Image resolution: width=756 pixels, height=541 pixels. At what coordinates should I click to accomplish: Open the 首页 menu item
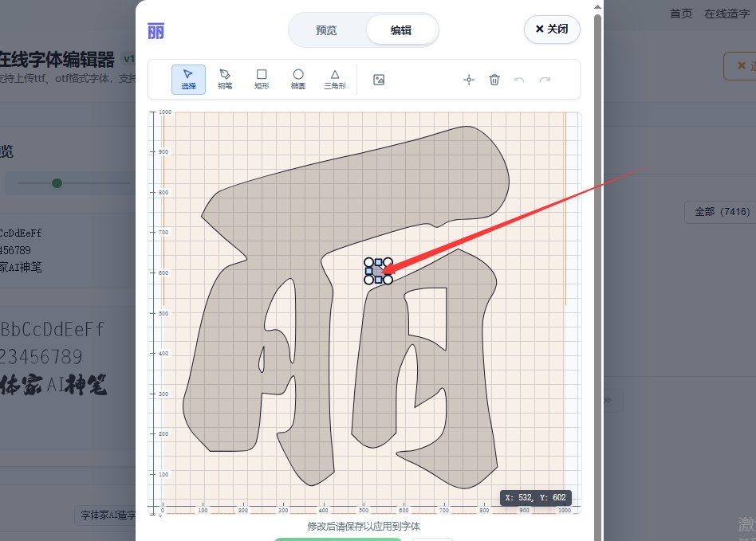point(680,13)
